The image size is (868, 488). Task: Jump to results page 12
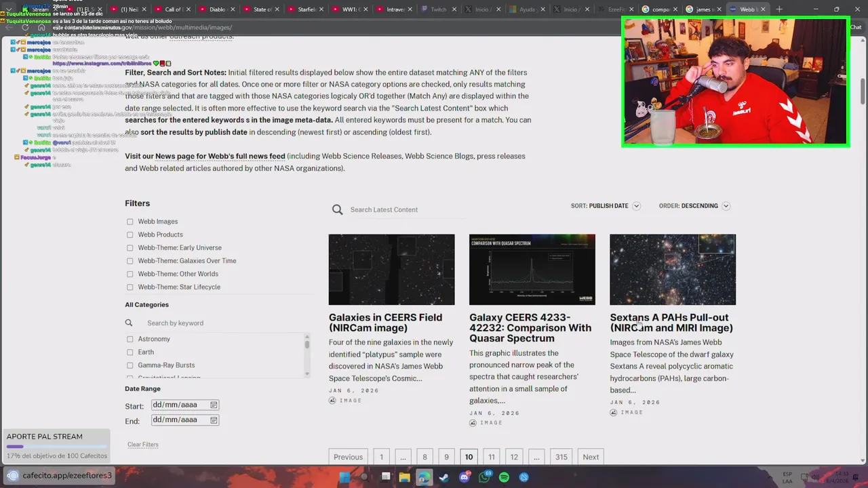[514, 457]
